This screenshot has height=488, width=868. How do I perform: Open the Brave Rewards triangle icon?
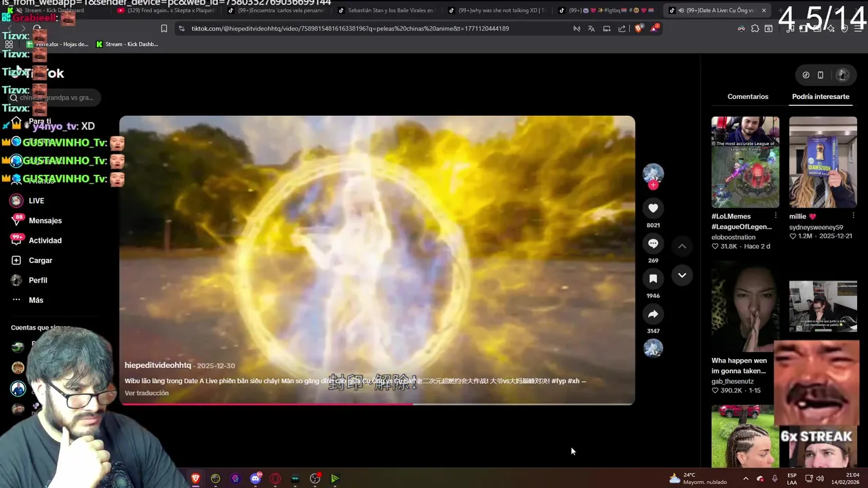[x=654, y=28]
